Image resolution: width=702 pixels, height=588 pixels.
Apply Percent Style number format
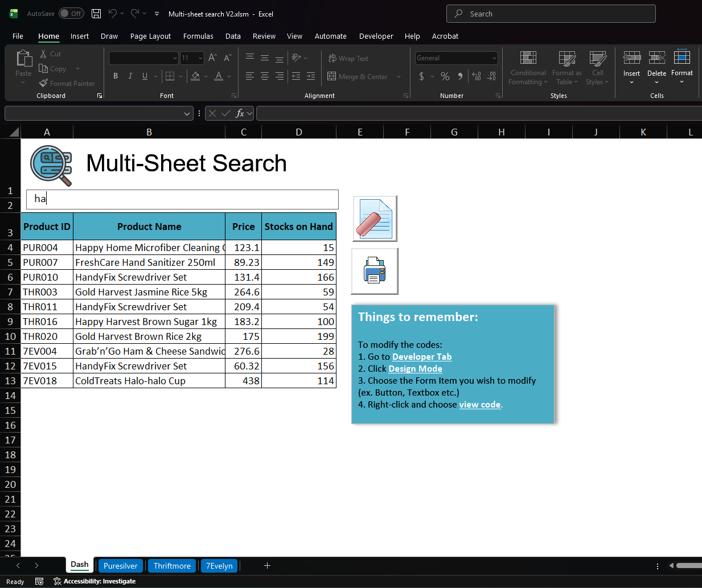coord(445,75)
